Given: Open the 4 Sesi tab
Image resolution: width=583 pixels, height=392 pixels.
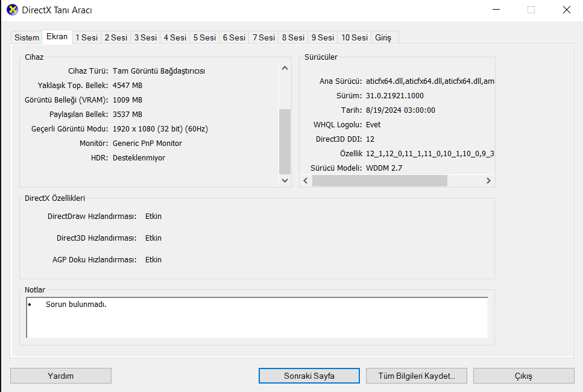Looking at the screenshot, I should (175, 37).
